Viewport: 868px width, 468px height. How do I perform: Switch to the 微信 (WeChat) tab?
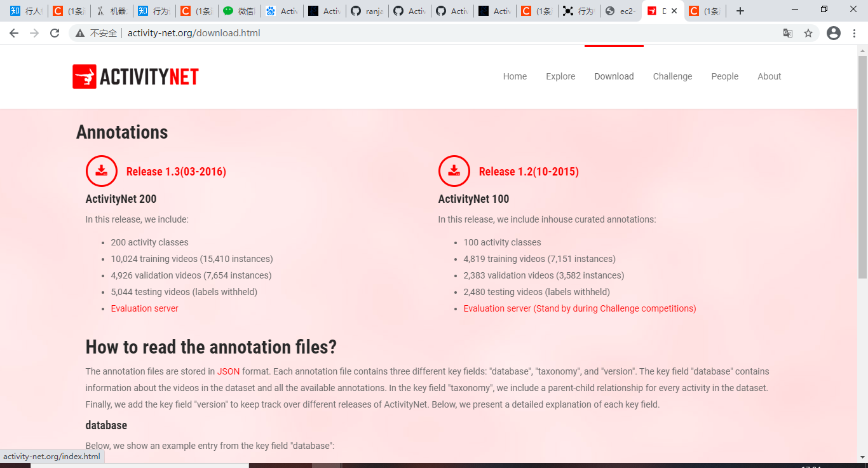(240, 10)
